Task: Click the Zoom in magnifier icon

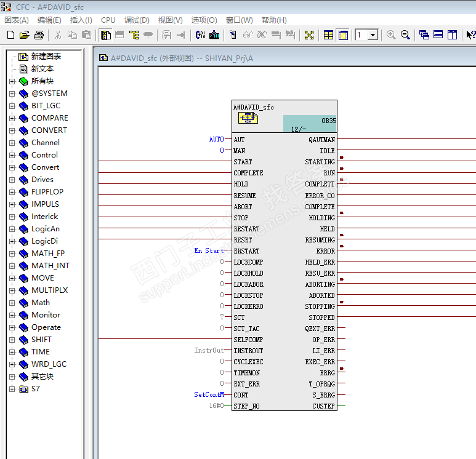Action: pos(391,35)
